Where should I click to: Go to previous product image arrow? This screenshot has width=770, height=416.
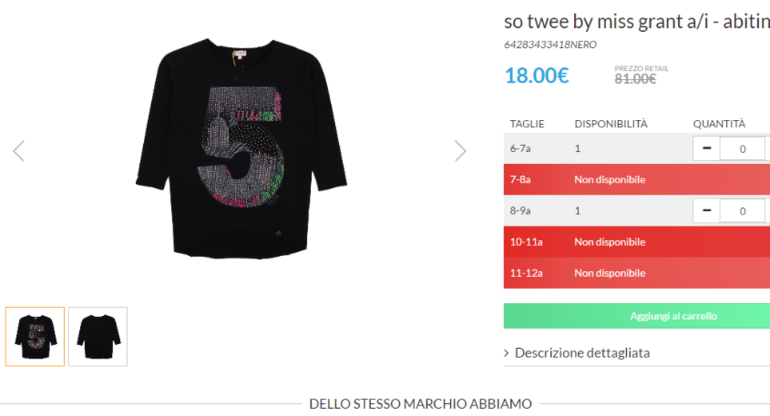pyautogui.click(x=19, y=151)
